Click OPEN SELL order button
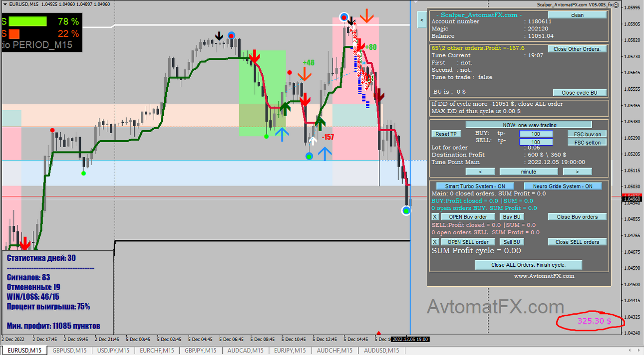 tap(468, 242)
